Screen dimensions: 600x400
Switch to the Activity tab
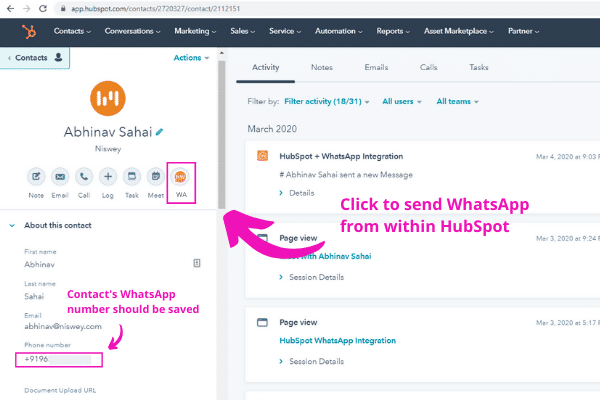[266, 67]
